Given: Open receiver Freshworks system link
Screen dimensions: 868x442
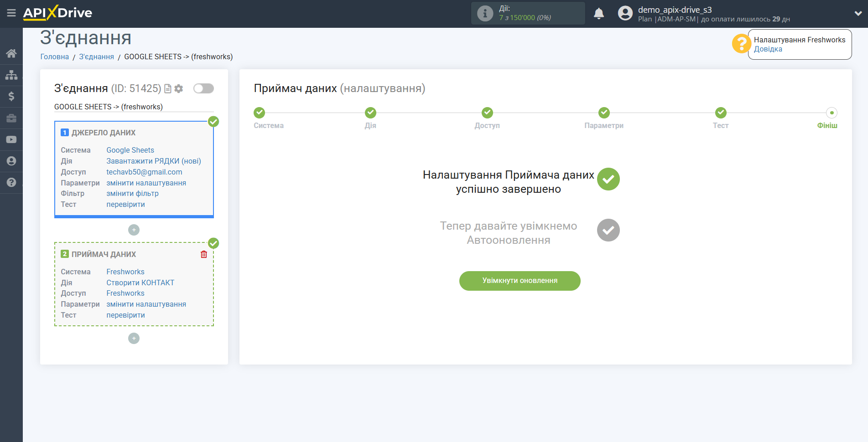Looking at the screenshot, I should tap(125, 272).
